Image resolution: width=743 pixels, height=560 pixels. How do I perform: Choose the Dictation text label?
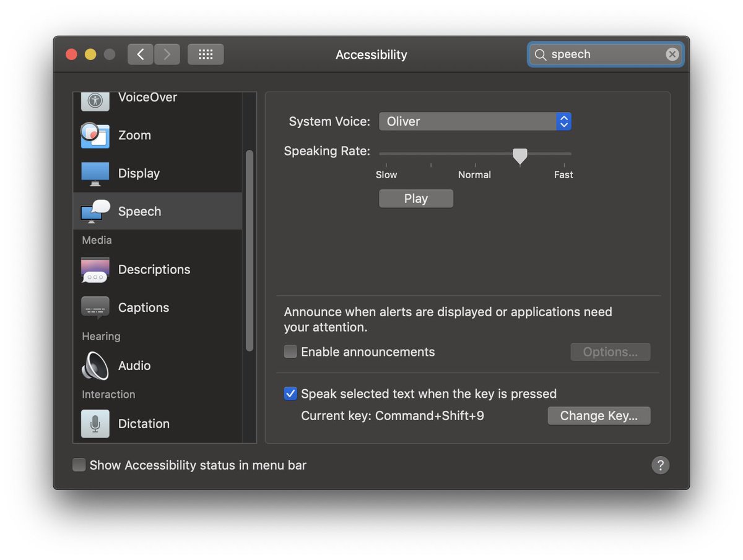coord(144,424)
